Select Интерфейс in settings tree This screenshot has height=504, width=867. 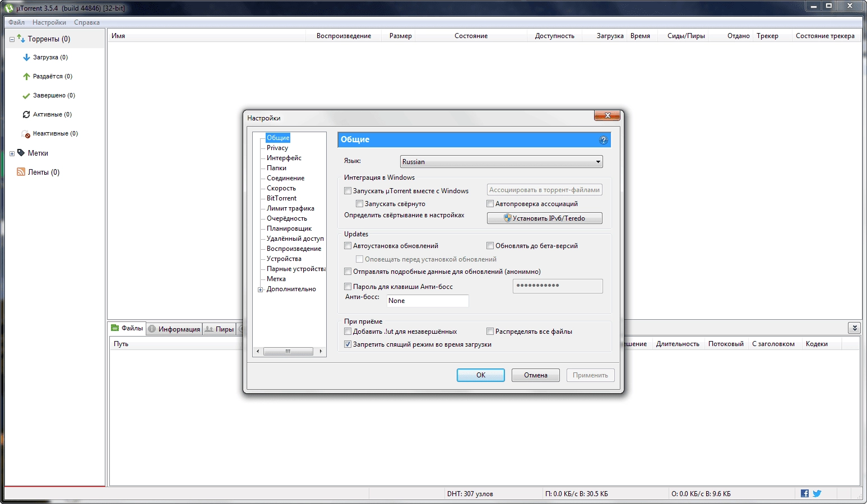(284, 158)
